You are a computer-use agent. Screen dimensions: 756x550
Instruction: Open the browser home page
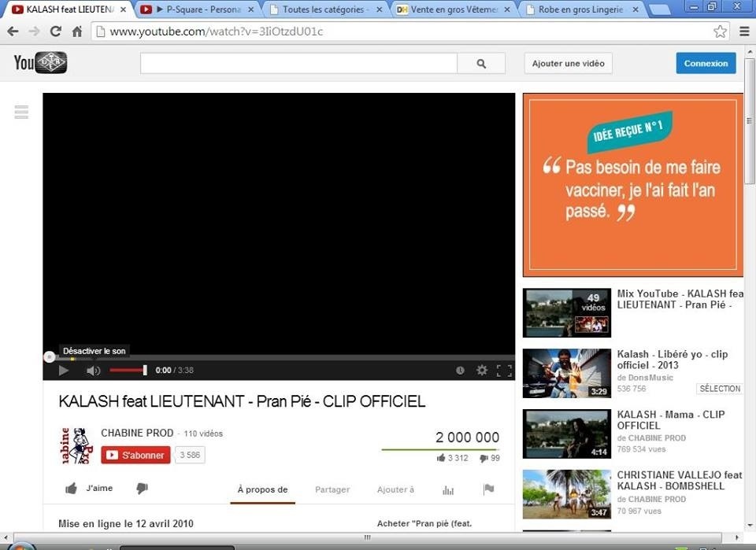pyautogui.click(x=77, y=31)
